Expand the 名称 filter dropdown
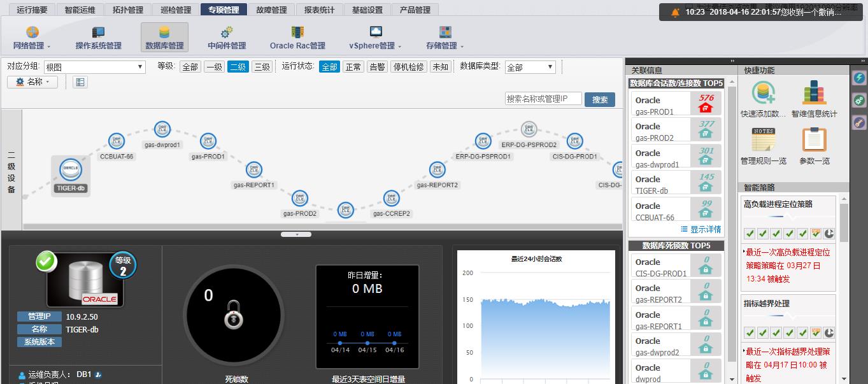The width and height of the screenshot is (868, 384). (32, 82)
